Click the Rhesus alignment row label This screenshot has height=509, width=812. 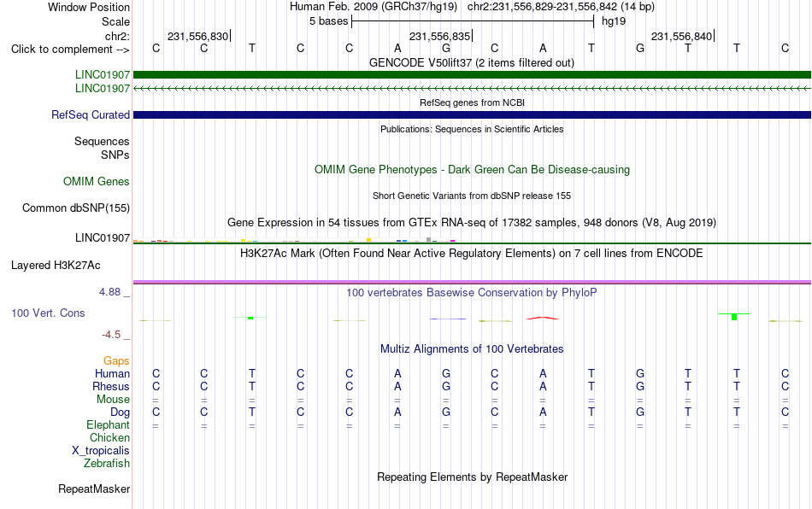[x=111, y=386]
